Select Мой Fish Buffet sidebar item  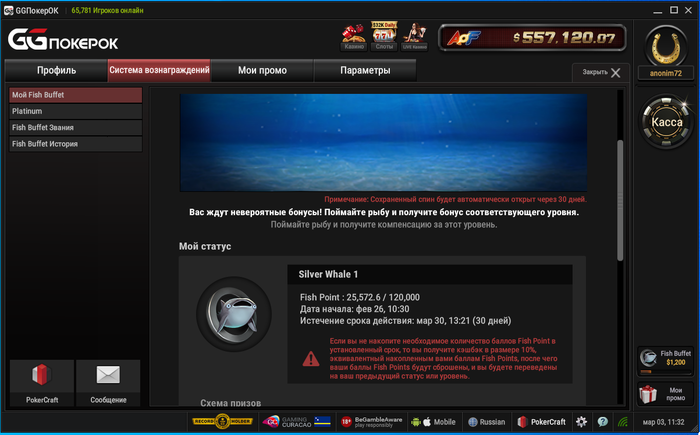click(x=75, y=95)
